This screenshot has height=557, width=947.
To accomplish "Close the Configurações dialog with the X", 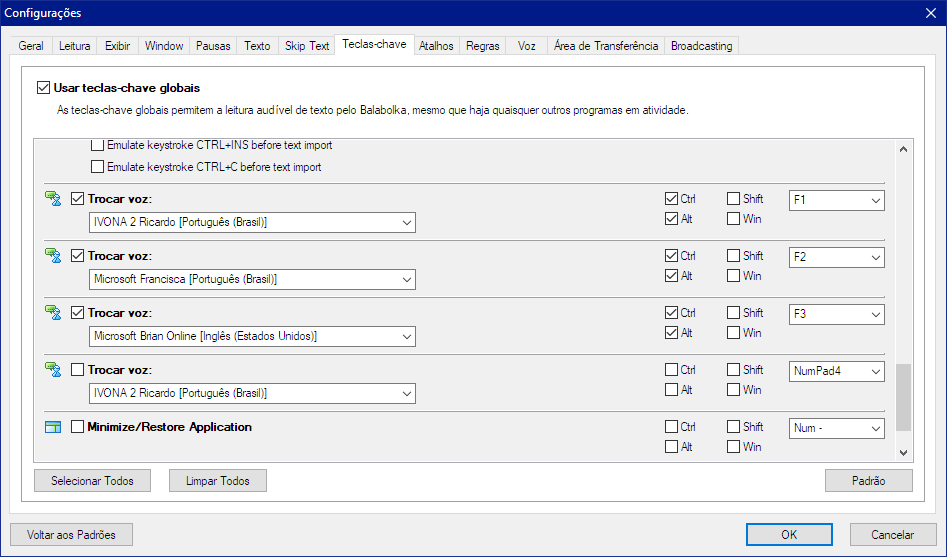I will coord(928,13).
